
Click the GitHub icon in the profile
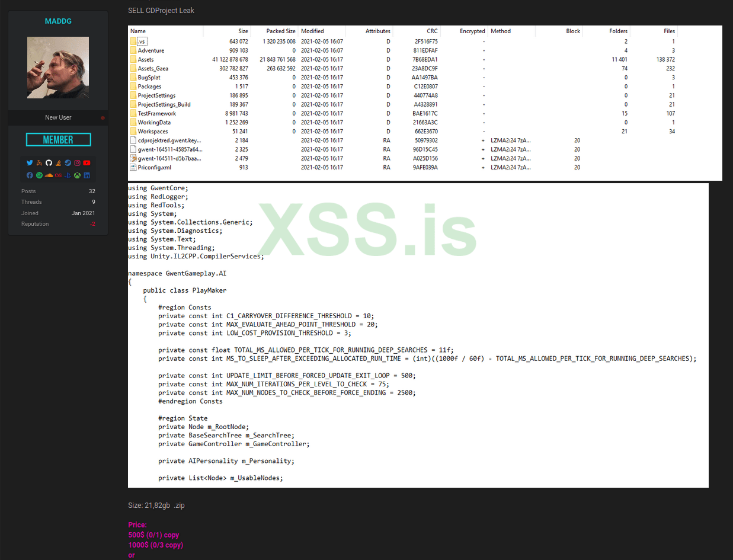coord(49,162)
